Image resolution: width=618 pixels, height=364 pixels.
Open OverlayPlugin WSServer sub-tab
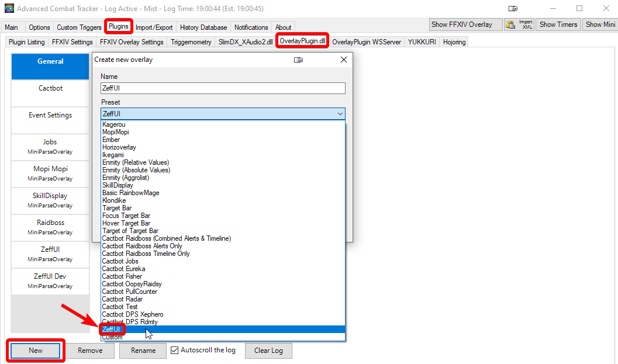pyautogui.click(x=367, y=41)
